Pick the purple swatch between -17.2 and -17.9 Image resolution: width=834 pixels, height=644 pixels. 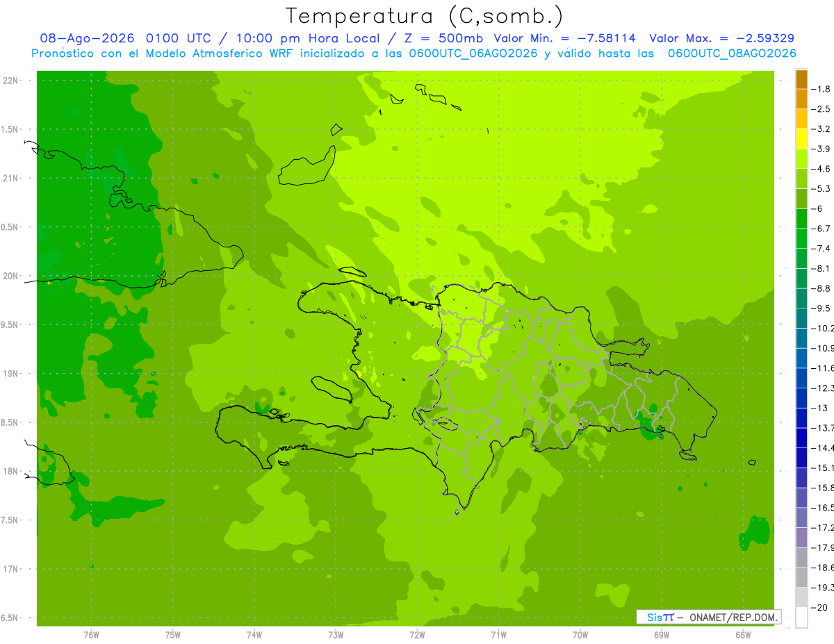point(801,538)
